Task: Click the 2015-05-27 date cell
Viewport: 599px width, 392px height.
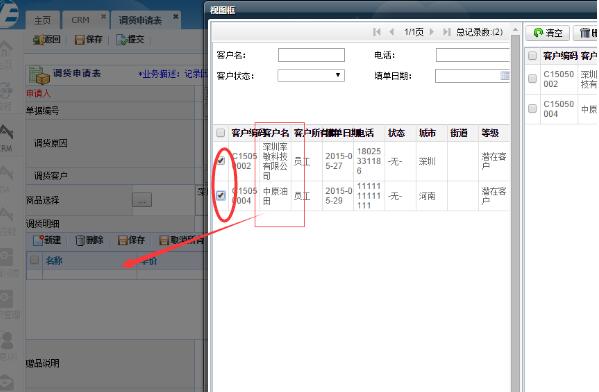Action: [338, 161]
